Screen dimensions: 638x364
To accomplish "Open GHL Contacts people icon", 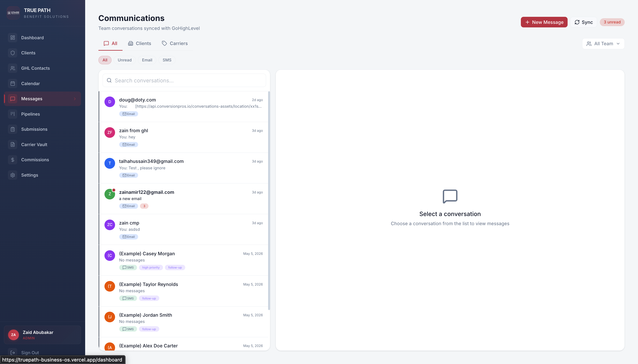I will (12, 68).
